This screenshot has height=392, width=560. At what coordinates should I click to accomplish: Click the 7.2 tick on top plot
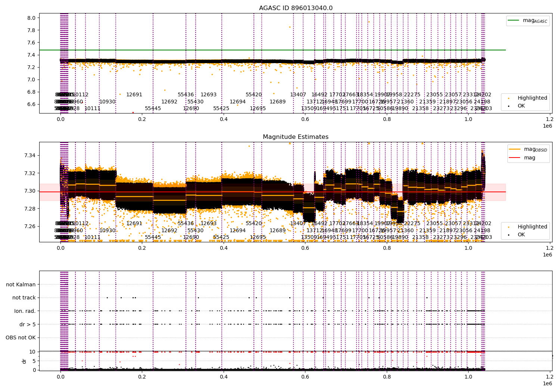[x=31, y=67]
